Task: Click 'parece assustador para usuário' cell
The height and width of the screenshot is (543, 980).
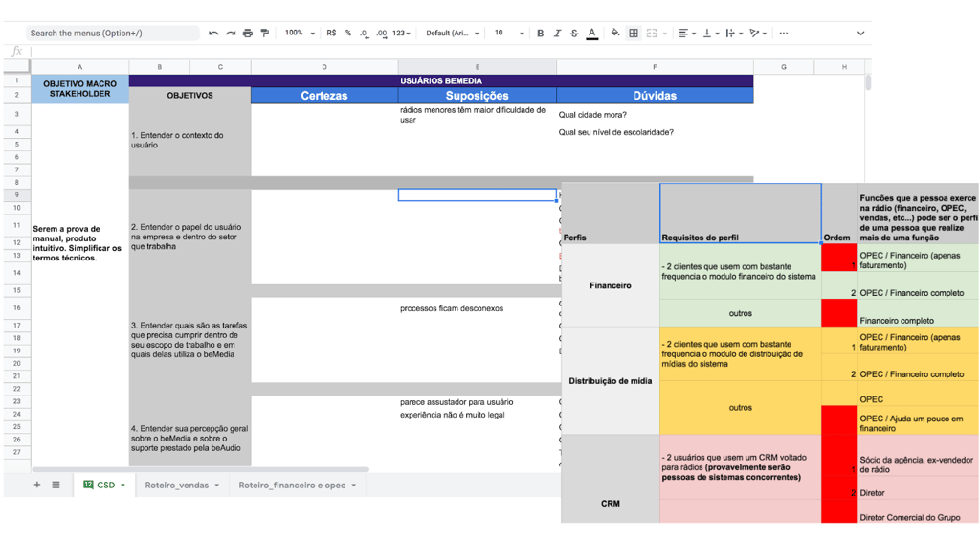Action: 477,402
